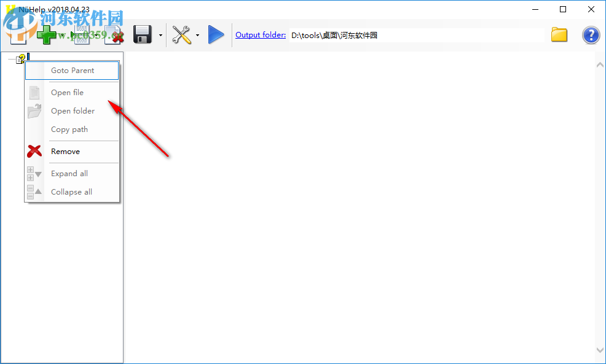Open help with blue question mark icon
This screenshot has height=364, width=606.
pyautogui.click(x=591, y=35)
